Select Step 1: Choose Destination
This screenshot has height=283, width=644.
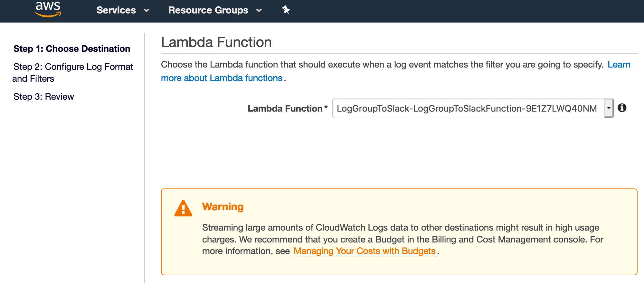point(72,49)
